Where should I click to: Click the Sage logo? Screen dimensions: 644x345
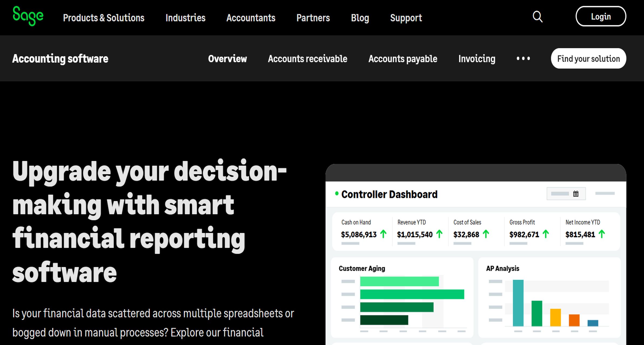28,16
